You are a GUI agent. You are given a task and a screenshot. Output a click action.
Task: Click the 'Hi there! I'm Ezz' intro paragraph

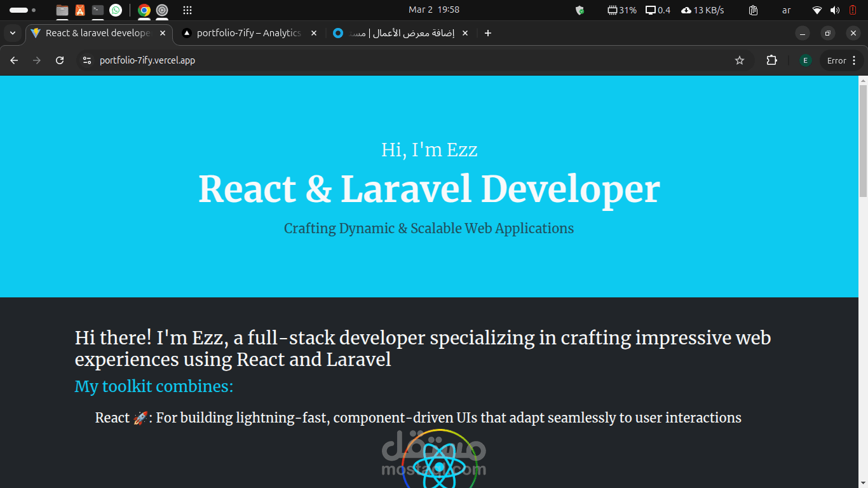point(423,349)
